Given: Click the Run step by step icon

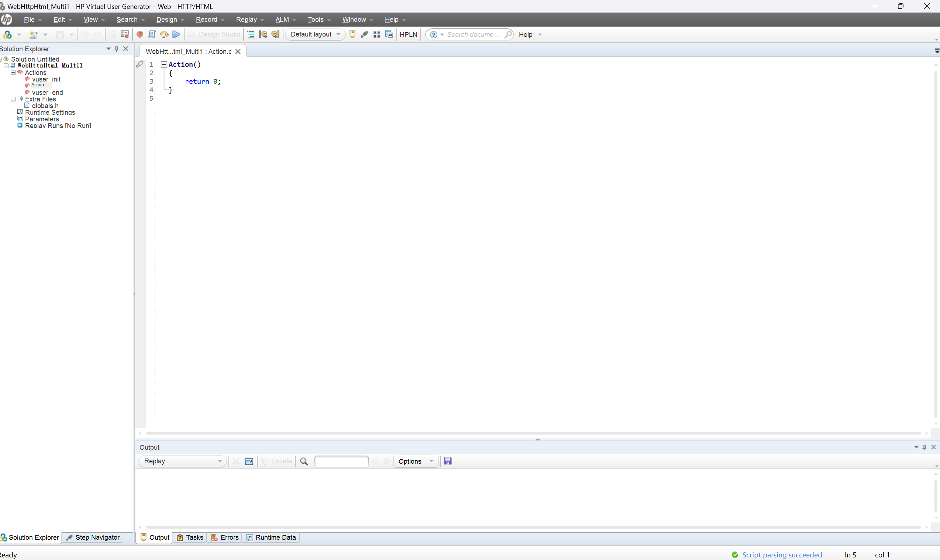Looking at the screenshot, I should [164, 34].
